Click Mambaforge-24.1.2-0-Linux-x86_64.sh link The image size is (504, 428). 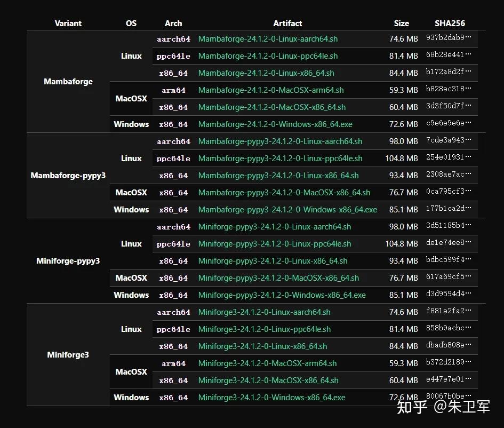click(266, 73)
